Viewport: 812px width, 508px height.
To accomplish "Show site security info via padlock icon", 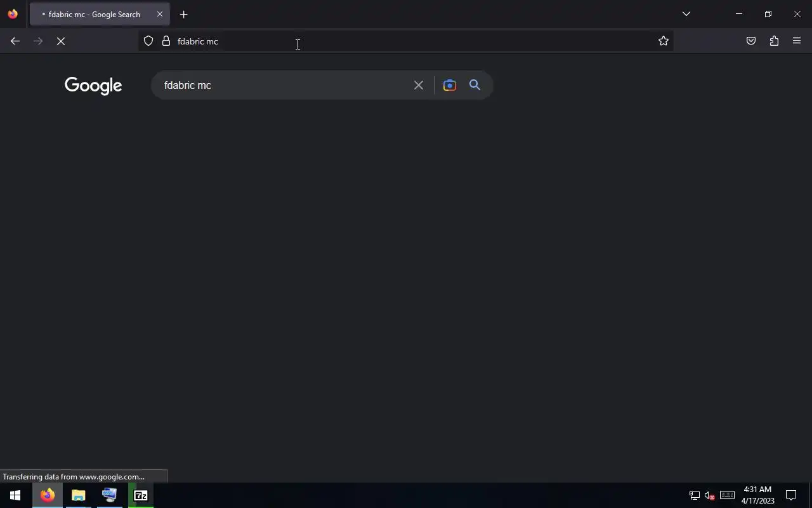I will (166, 41).
